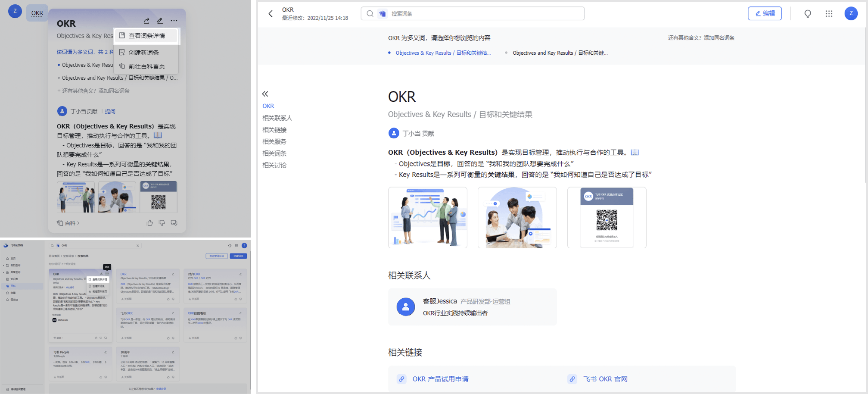Viewport: 868px width, 394px height.
Task: Like the entry with the popup card's thumbs-up
Action: point(150,223)
